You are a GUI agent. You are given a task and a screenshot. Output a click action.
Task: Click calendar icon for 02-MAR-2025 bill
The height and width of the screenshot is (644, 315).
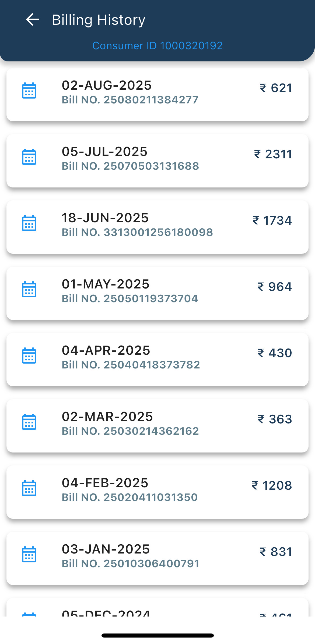29,422
